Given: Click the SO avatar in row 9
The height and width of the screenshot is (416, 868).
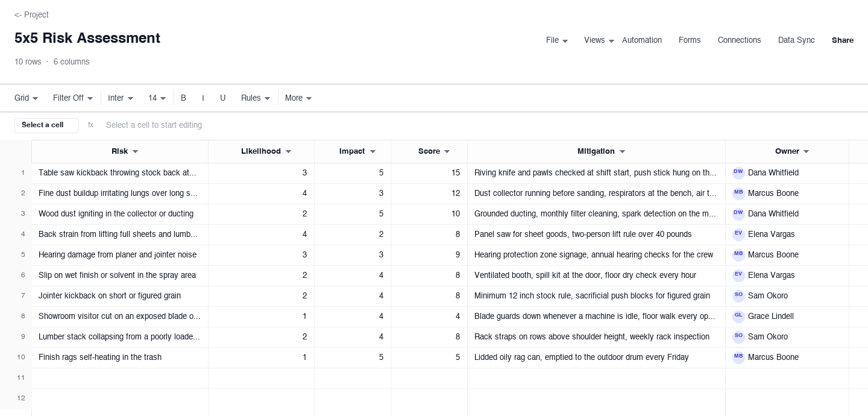Looking at the screenshot, I should (738, 337).
